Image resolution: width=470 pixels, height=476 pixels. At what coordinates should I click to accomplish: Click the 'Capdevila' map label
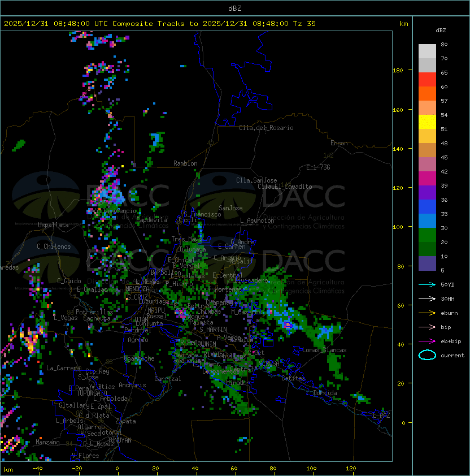(152, 220)
